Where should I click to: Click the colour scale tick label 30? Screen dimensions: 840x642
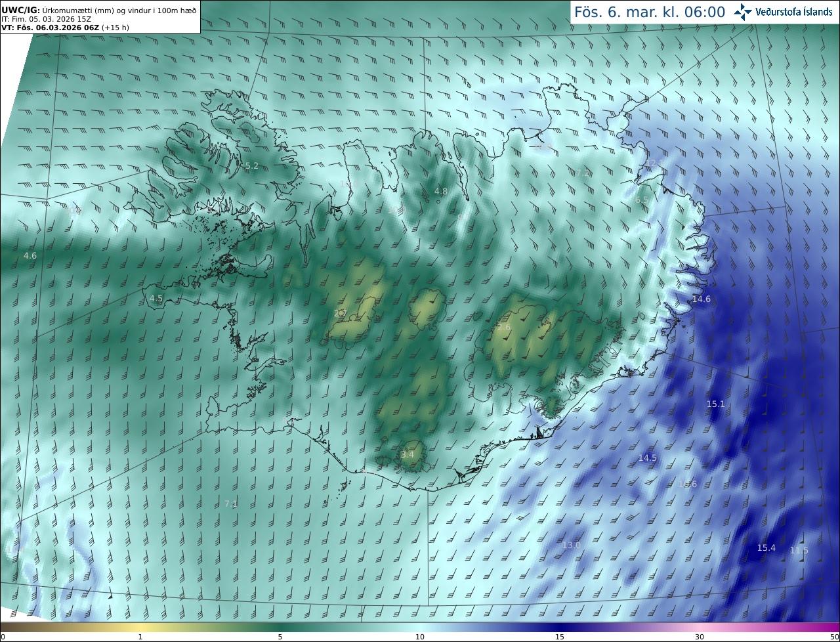(x=700, y=637)
